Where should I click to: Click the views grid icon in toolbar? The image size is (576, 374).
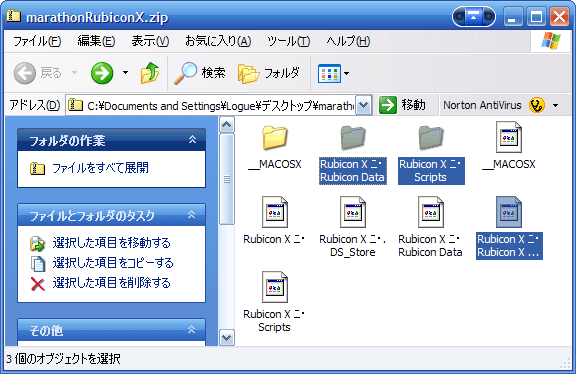pos(329,73)
